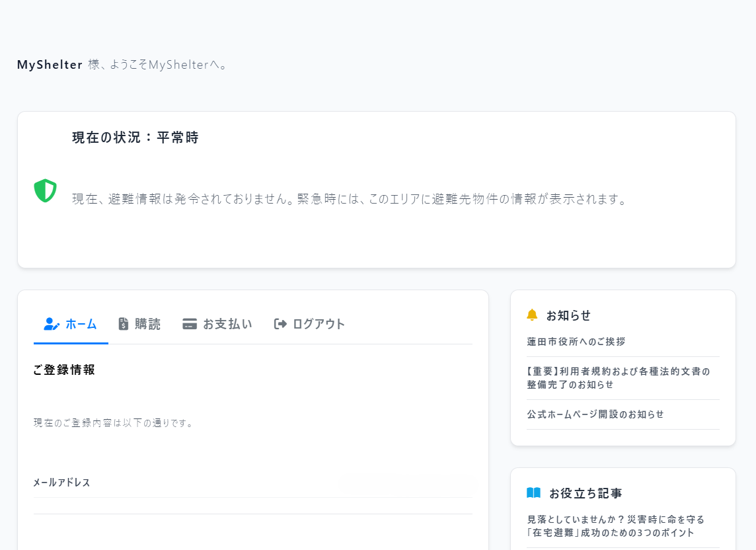Switch to the ホーム tab
Screen dimensions: 756x550
pos(71,324)
